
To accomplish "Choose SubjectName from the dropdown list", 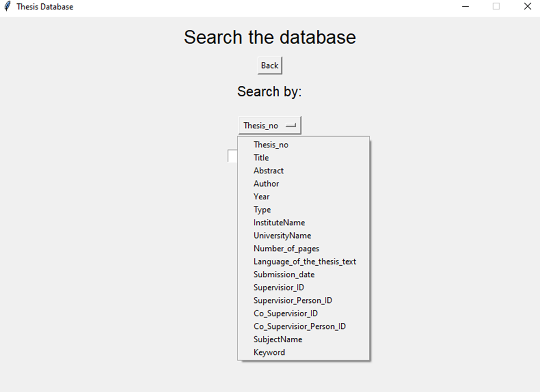I will [x=277, y=339].
